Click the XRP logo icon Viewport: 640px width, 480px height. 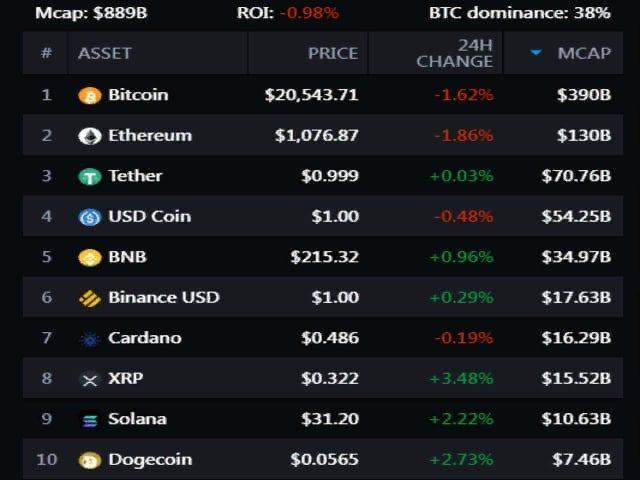[x=90, y=379]
